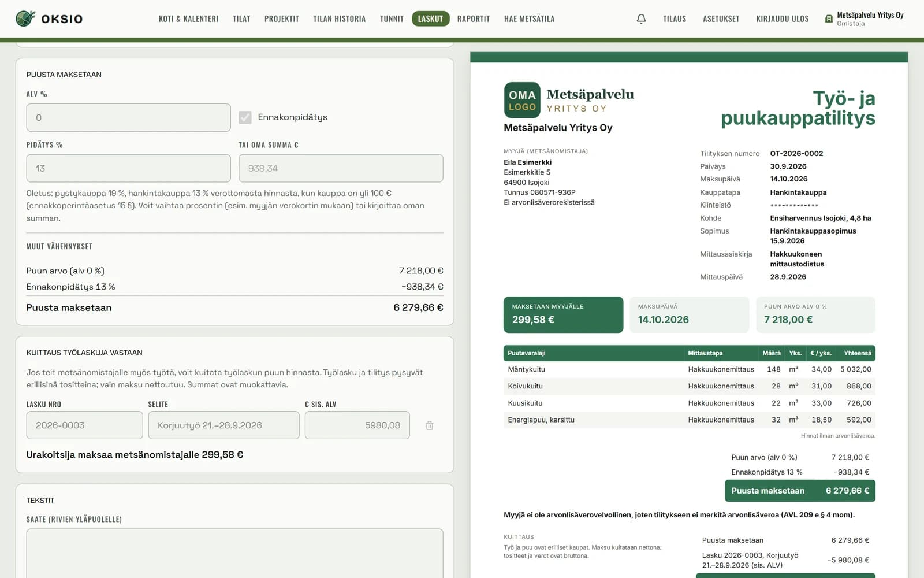The image size is (924, 578).
Task: Click the Työ- ja puukauppatilitys title
Action: coord(798,108)
